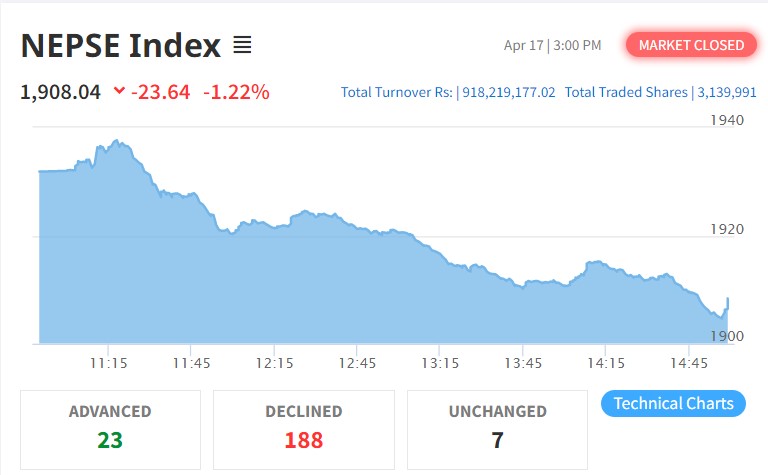Screen dimensions: 768x475
Task: Open the menu icon beside NEPSE Index
Action: click(242, 45)
